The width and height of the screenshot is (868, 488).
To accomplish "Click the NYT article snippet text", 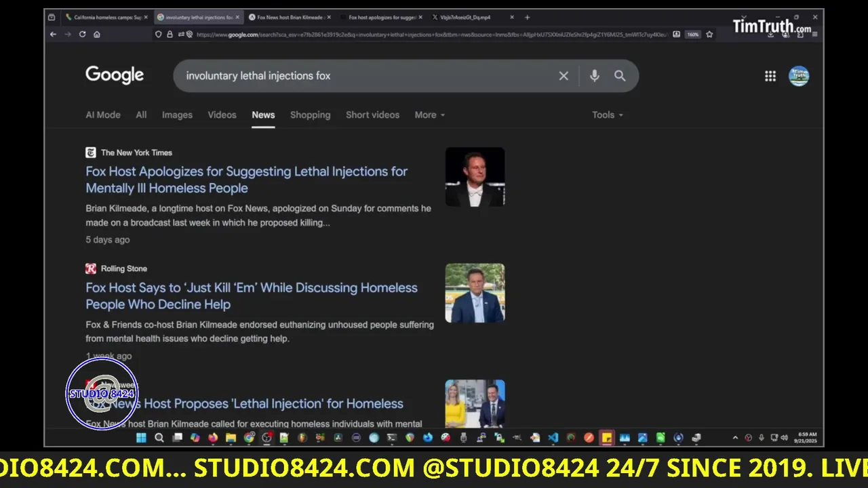I will pos(258,216).
